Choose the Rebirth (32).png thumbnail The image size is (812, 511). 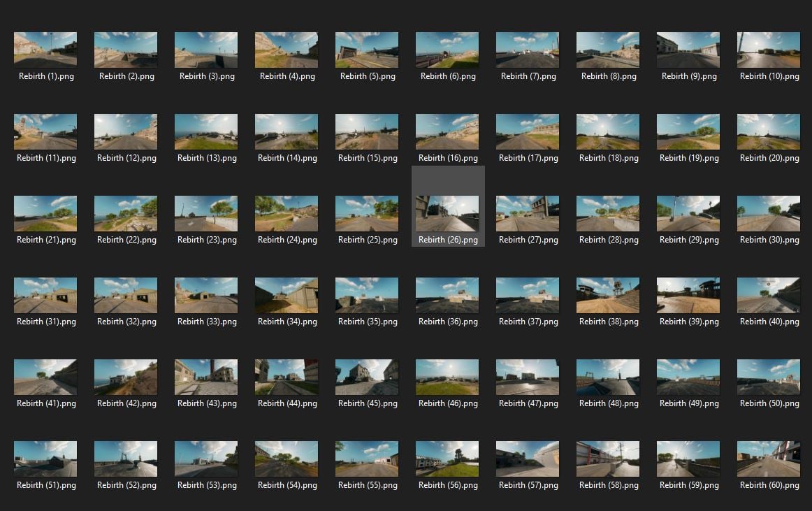click(126, 296)
